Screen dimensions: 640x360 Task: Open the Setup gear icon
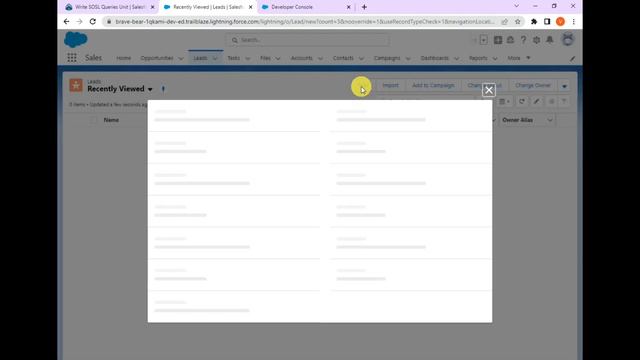tap(536, 40)
